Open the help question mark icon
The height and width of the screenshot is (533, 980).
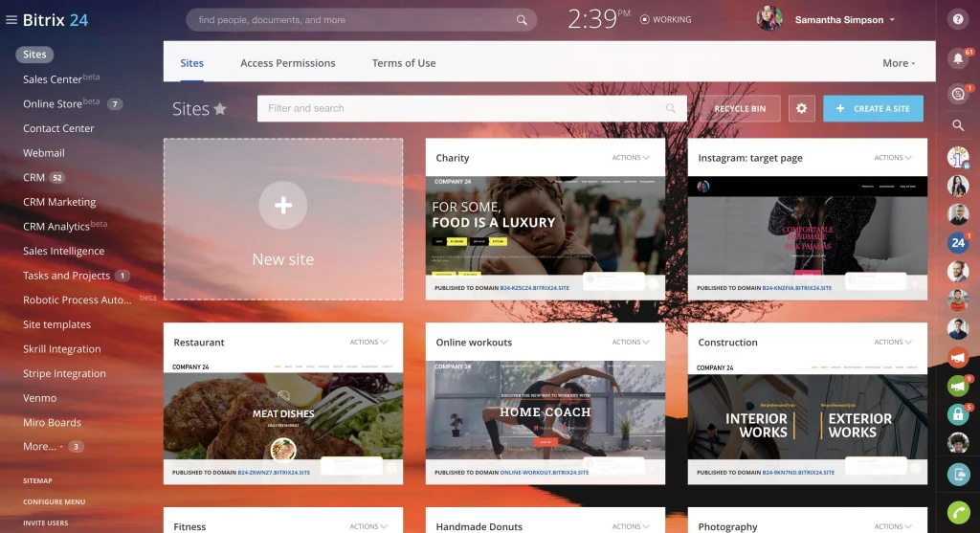958,19
